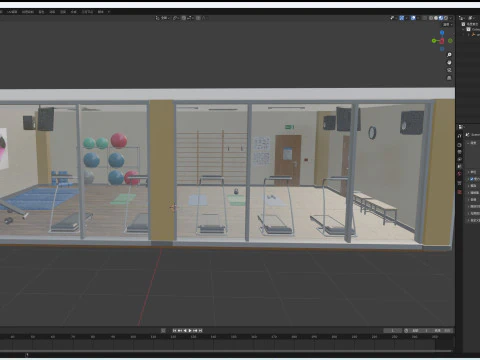Jump to timeline end frame
The image size is (480, 360).
pos(201,330)
